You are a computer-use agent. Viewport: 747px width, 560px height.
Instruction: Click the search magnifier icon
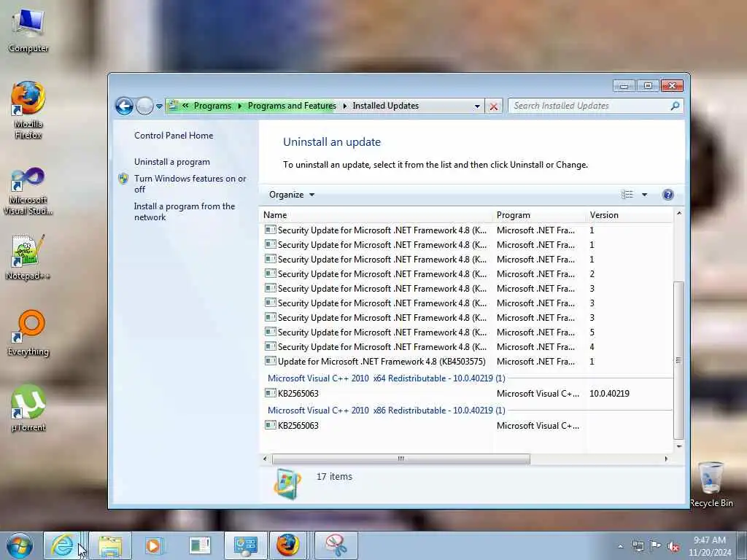point(675,106)
